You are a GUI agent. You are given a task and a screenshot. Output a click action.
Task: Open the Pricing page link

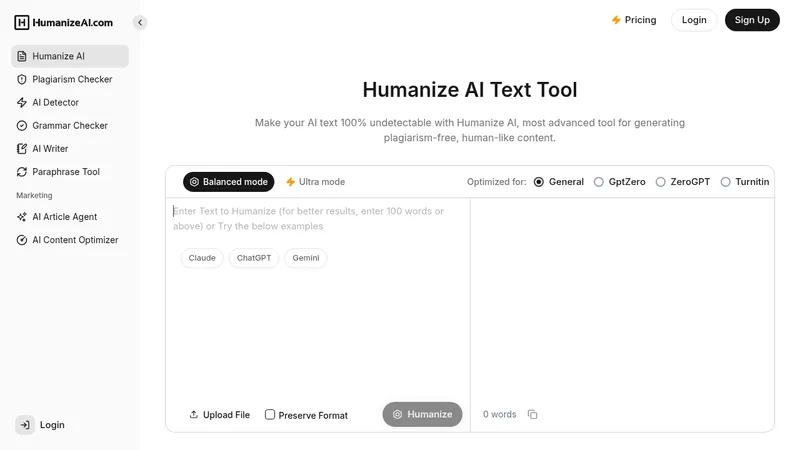pos(634,20)
